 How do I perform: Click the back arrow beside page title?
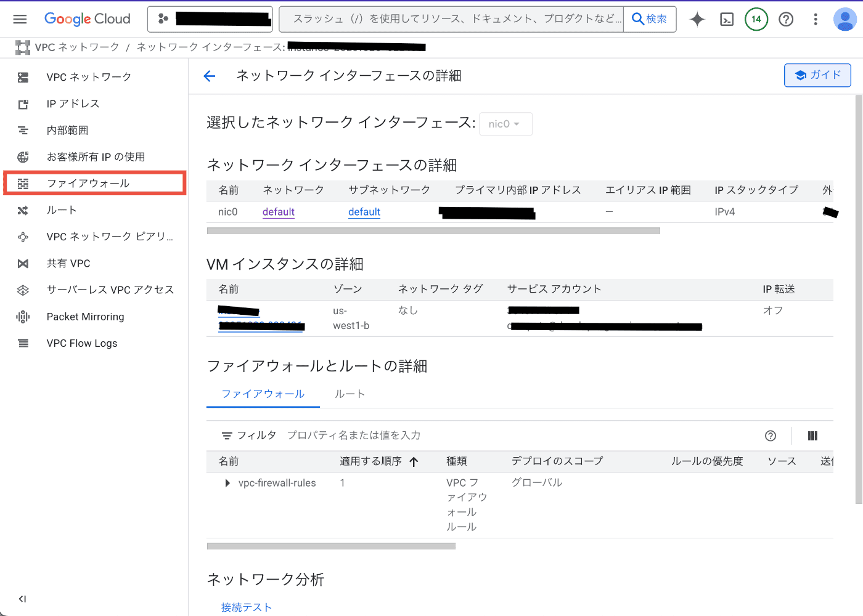(x=210, y=76)
